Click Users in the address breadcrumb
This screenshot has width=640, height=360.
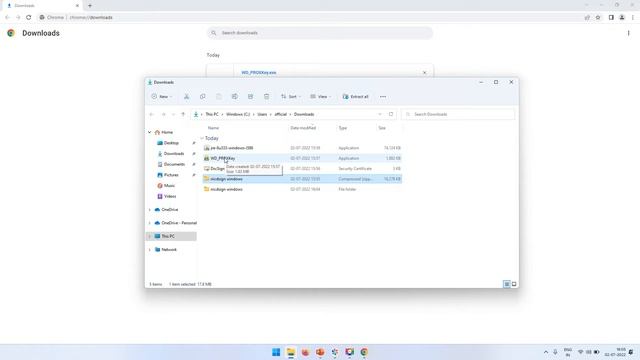point(262,114)
